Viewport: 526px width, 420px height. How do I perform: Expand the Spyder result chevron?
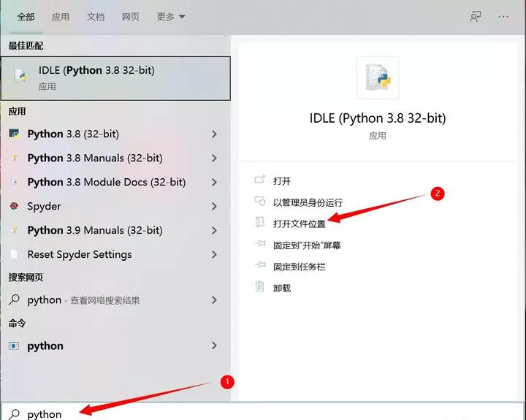coord(214,207)
